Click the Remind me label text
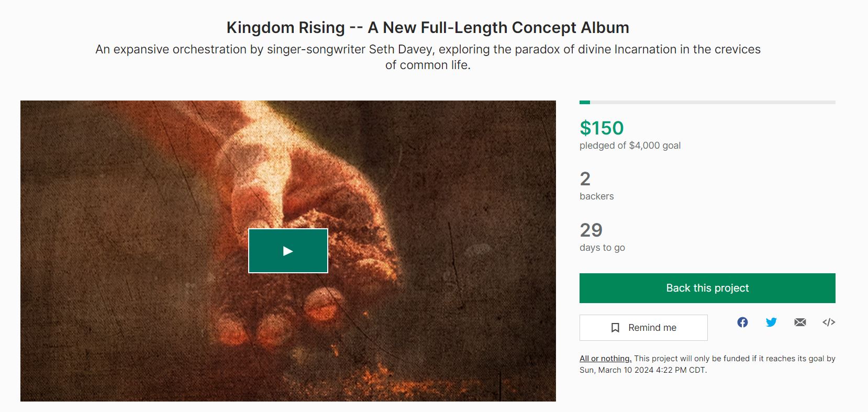The image size is (868, 412). pos(652,328)
